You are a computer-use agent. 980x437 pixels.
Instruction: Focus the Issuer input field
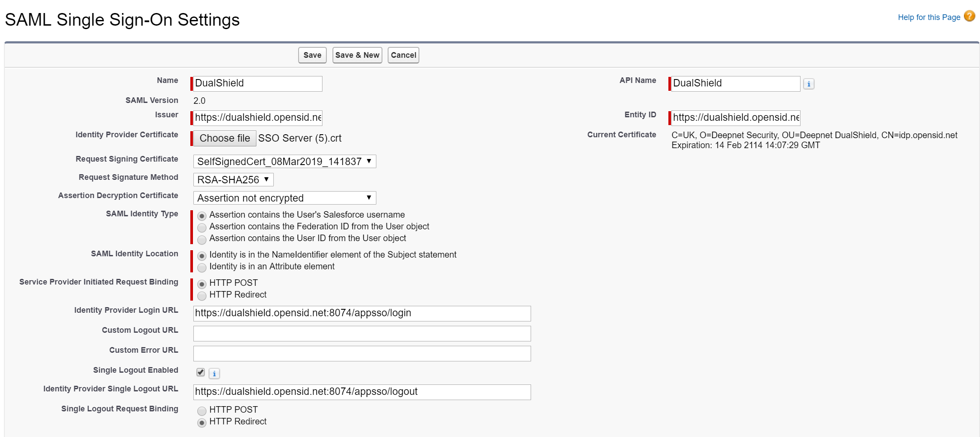[258, 118]
